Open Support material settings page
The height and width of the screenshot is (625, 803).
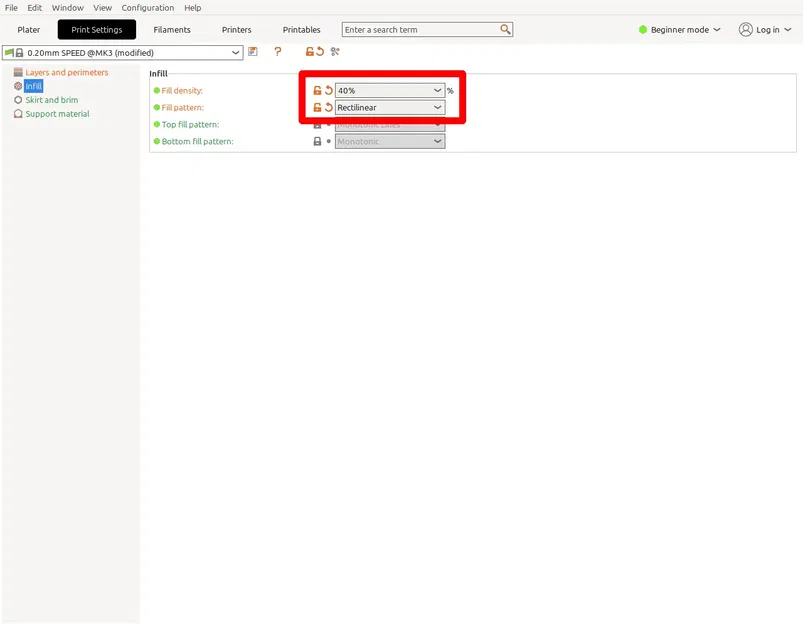point(57,114)
